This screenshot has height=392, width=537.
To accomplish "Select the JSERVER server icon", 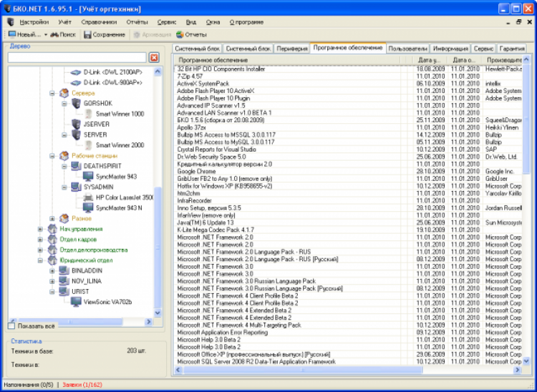I will (76, 124).
